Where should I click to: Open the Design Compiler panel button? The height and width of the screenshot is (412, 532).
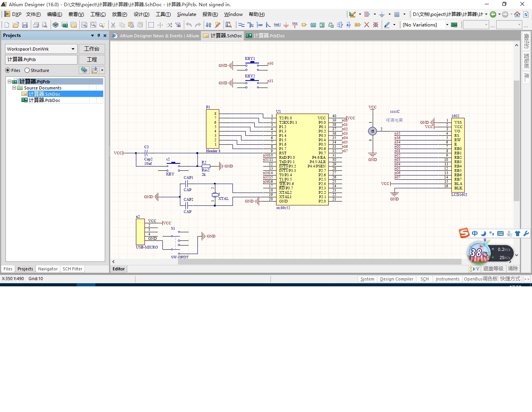(x=396, y=279)
